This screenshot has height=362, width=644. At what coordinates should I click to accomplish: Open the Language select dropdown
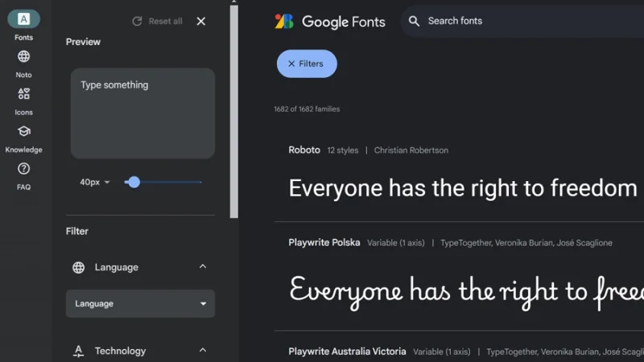pyautogui.click(x=140, y=304)
